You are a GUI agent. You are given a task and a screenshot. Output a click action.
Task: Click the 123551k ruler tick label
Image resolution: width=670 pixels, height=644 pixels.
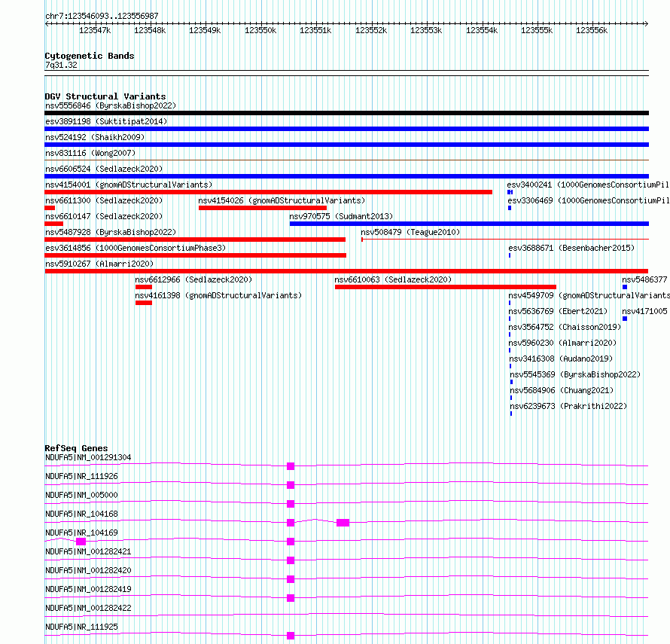pyautogui.click(x=315, y=30)
